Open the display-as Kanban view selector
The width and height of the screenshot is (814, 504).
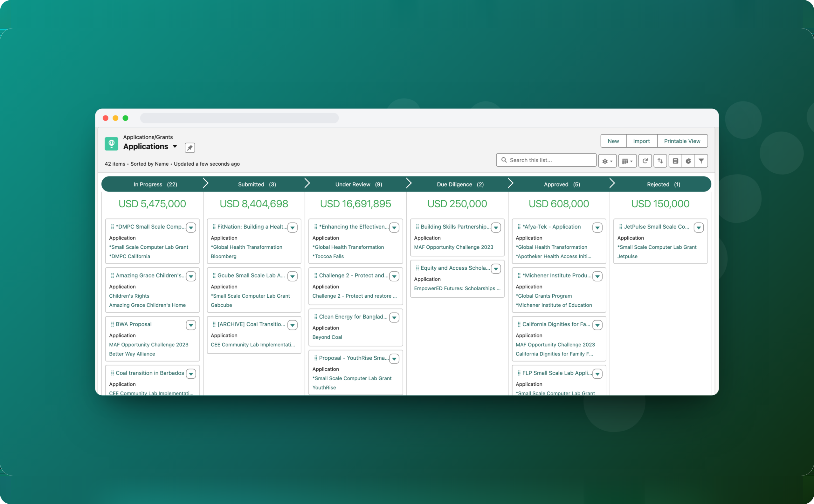coord(627,161)
